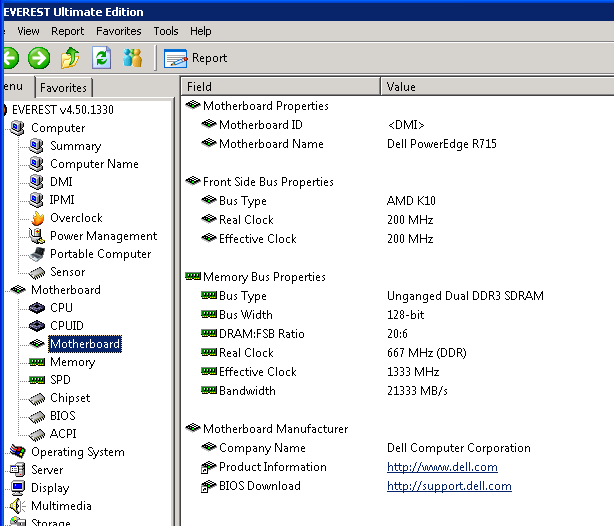Click the Portable Computer laptop icon

point(37,254)
